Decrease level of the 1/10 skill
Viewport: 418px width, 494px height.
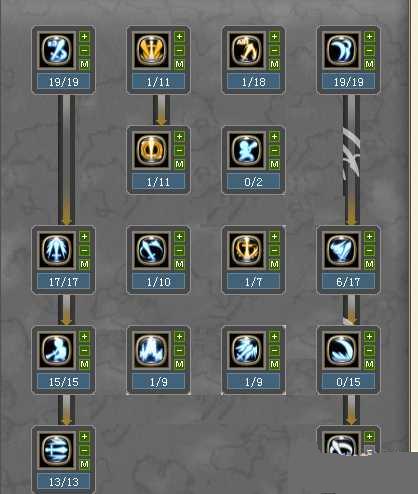point(179,251)
